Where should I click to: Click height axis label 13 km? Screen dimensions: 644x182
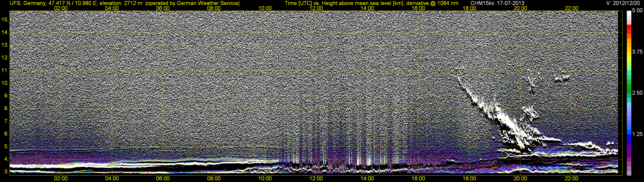[5, 45]
